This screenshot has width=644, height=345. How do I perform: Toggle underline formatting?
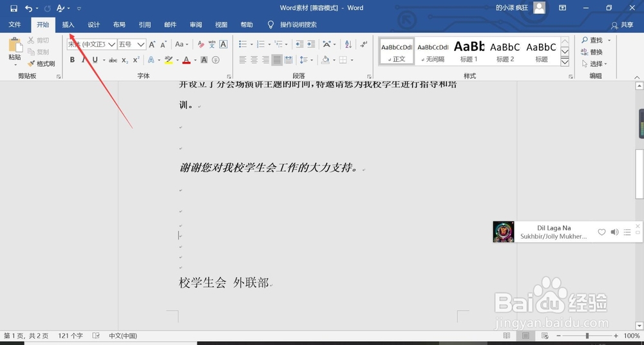pyautogui.click(x=95, y=60)
